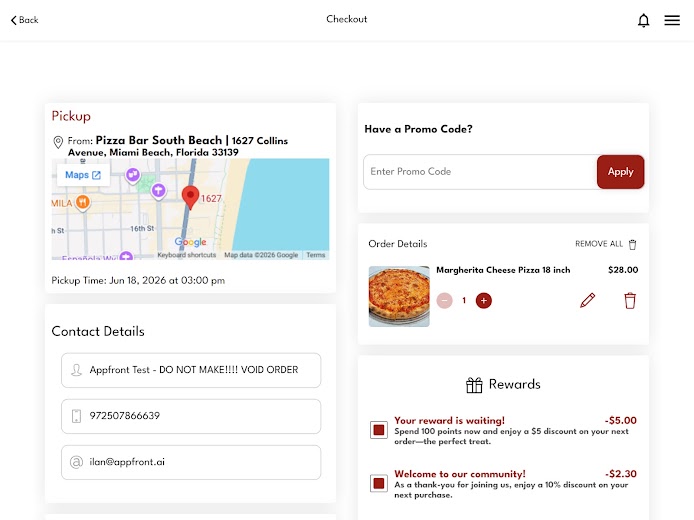This screenshot has height=520, width=694.
Task: Click the -$2.30 discount amount
Action: tap(621, 474)
